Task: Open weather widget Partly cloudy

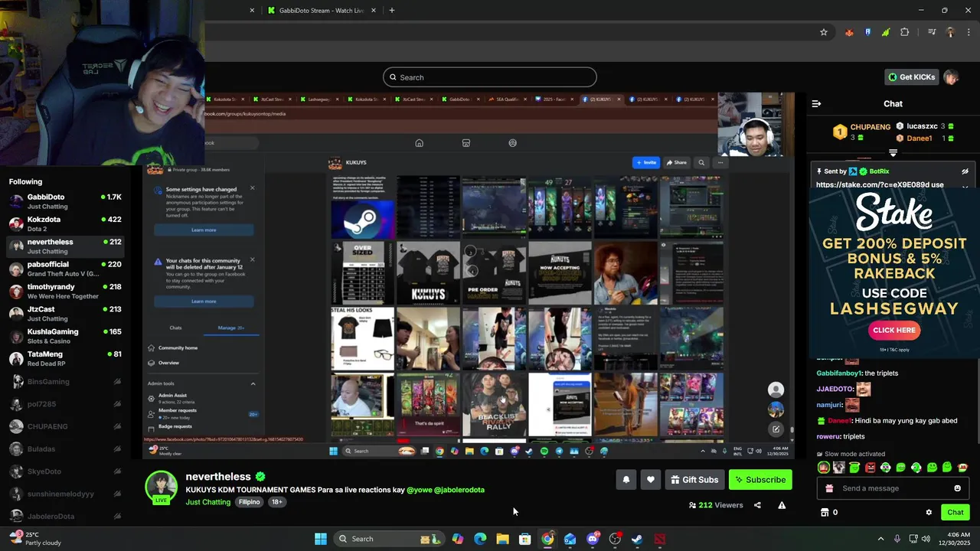Action: (36, 539)
